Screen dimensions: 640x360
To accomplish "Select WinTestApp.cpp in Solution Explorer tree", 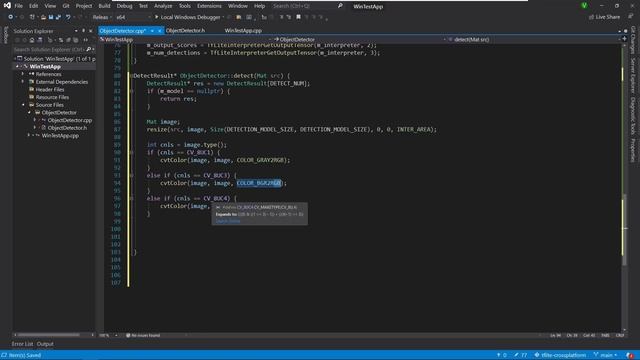I will [60, 136].
